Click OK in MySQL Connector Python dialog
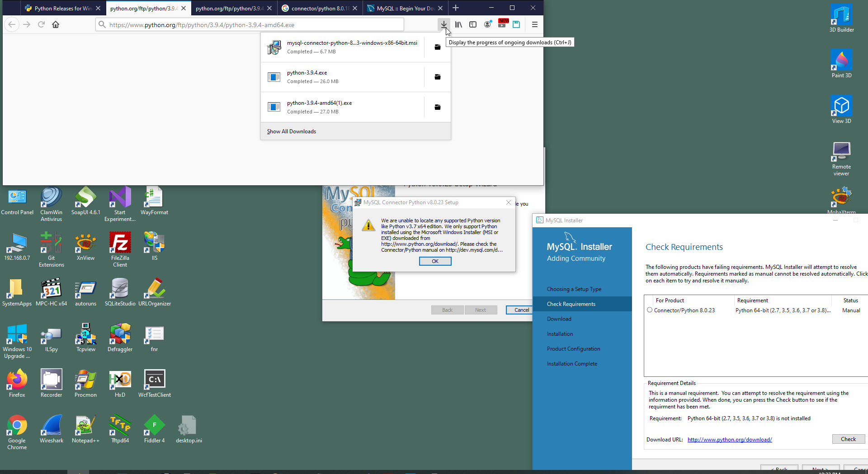Image resolution: width=868 pixels, height=474 pixels. 435,261
